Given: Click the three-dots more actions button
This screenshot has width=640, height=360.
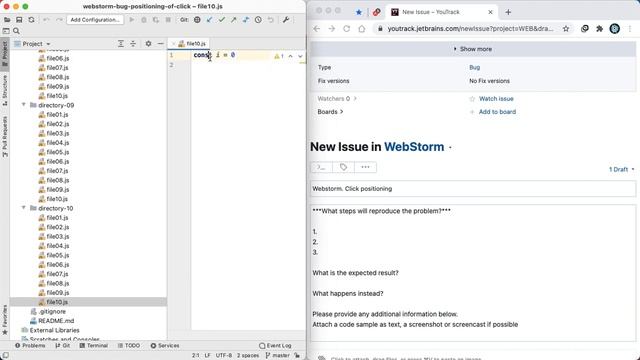Looking at the screenshot, I should point(365,167).
